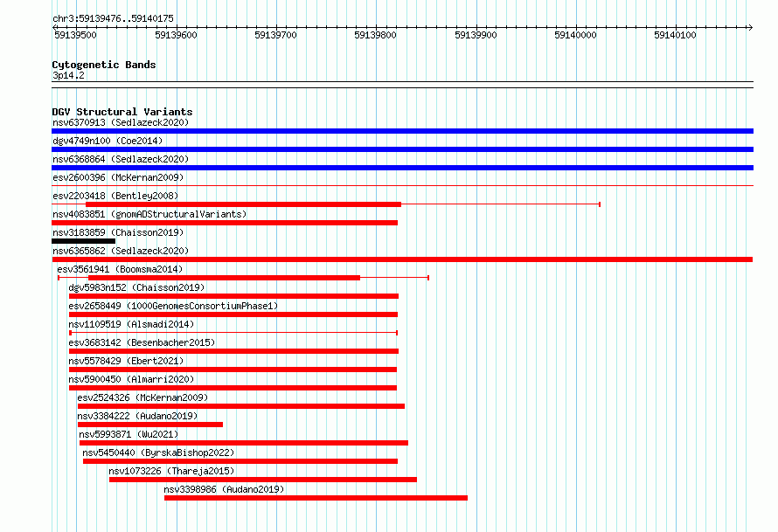This screenshot has width=778, height=532.
Task: Open nsv6365862 (Sedlazeck2020) variant label
Action: tap(121, 251)
